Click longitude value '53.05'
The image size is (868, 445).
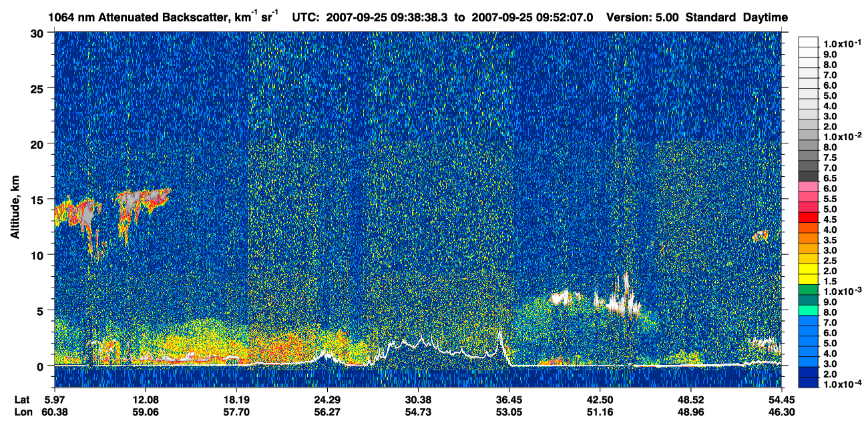click(509, 412)
